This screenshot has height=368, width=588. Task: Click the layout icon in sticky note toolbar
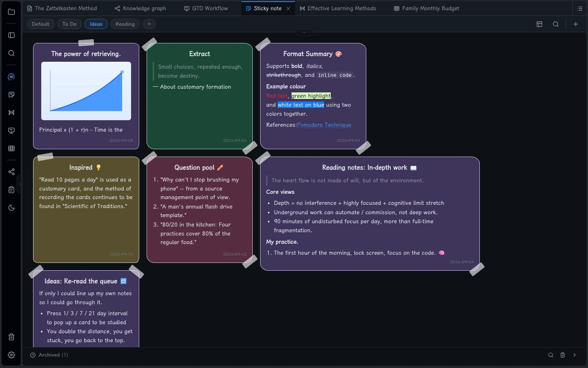[x=539, y=24]
